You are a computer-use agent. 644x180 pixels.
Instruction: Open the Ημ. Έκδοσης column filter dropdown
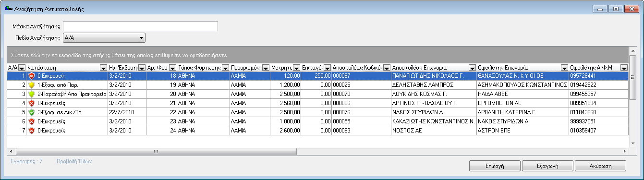click(x=142, y=67)
